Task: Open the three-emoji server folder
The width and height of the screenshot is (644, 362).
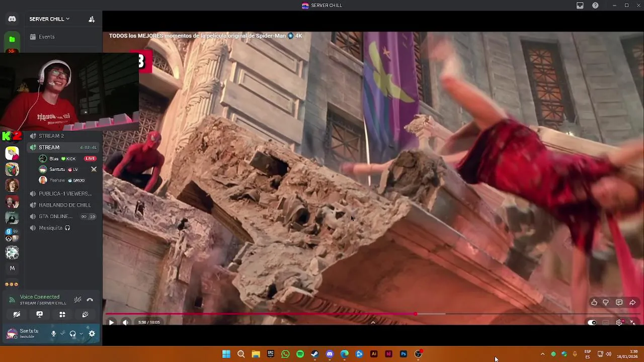Action: (12, 285)
